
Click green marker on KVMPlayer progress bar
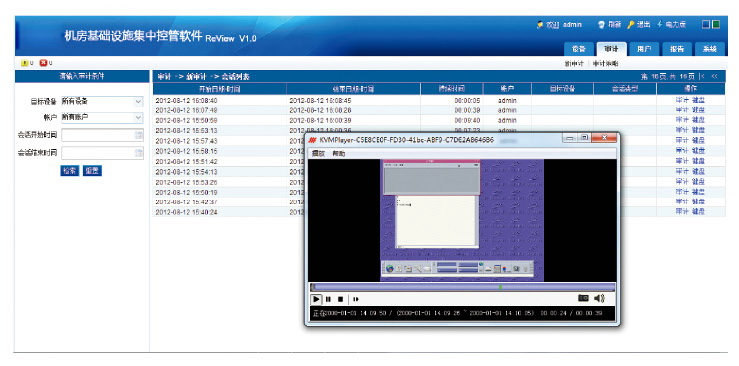coord(501,287)
